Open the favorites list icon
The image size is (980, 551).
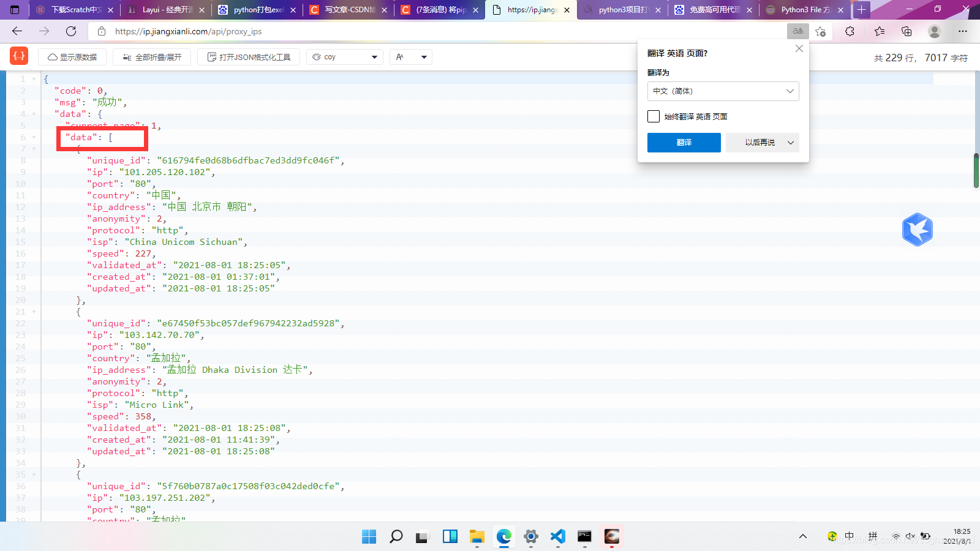click(x=880, y=31)
